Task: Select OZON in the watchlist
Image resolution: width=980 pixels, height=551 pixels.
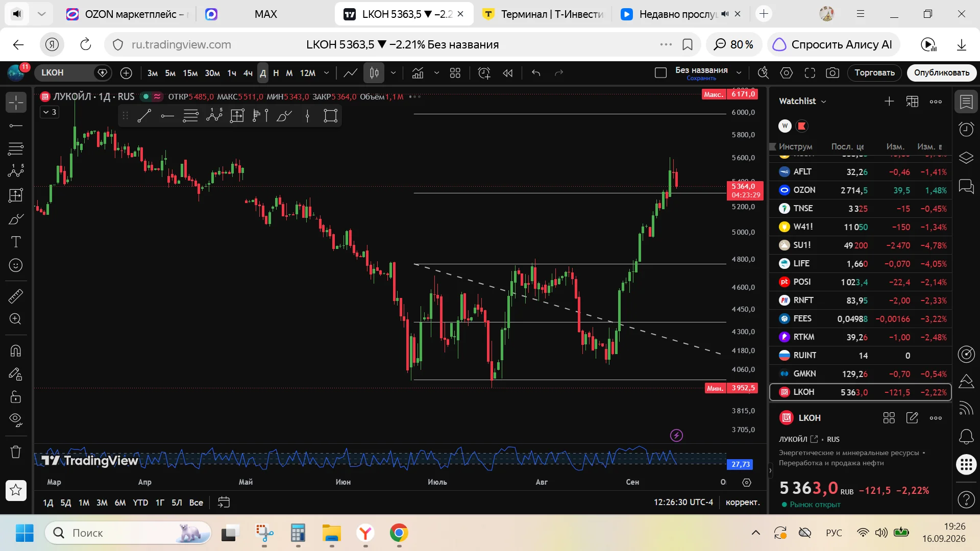Action: pyautogui.click(x=861, y=190)
